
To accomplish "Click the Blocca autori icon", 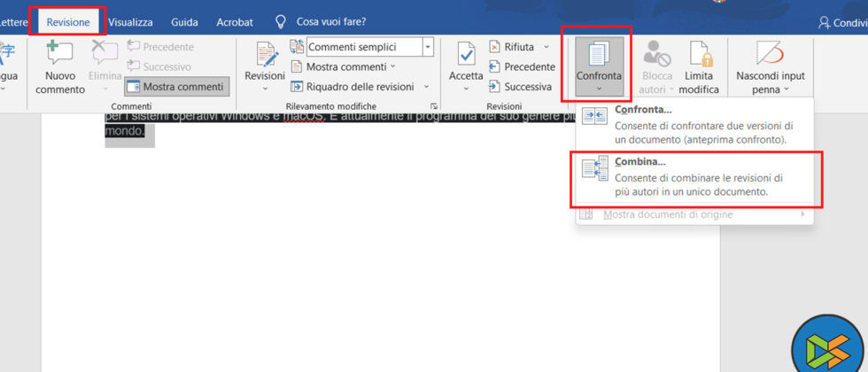I will [x=656, y=54].
